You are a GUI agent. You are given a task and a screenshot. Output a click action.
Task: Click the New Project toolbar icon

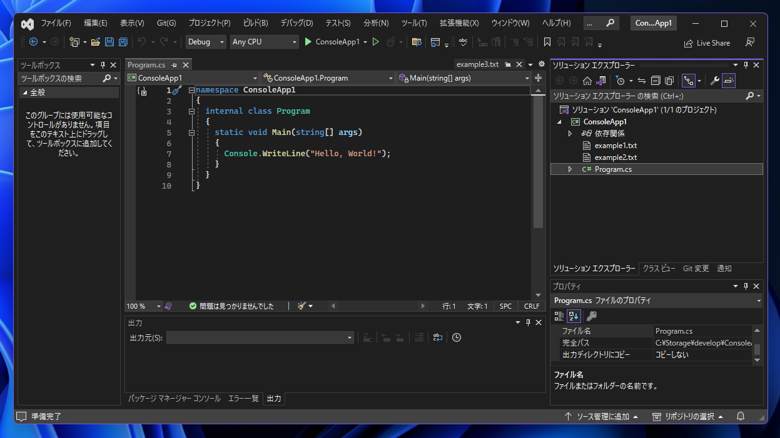[74, 42]
